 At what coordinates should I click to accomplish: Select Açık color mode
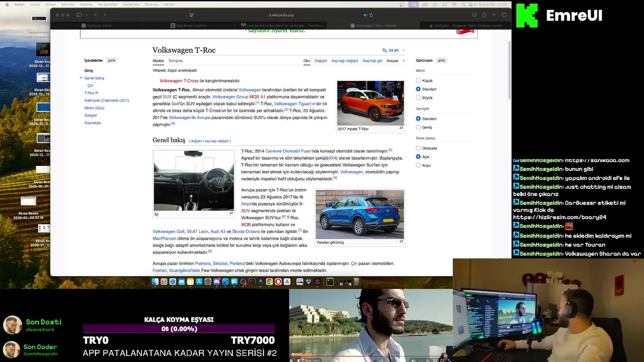point(418,157)
